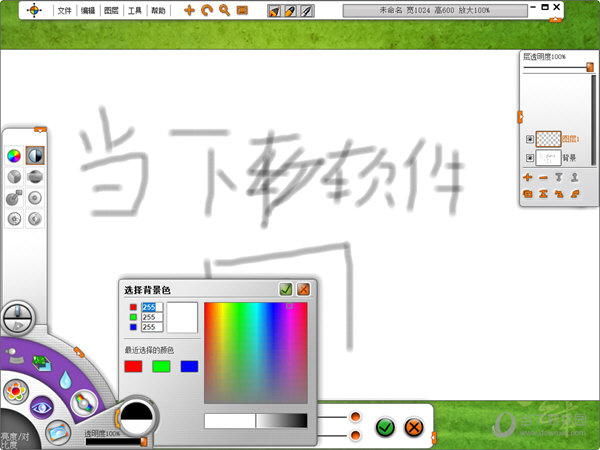Click the black/white foreground background color circle
Screen dimensions: 600x450
coord(137,417)
